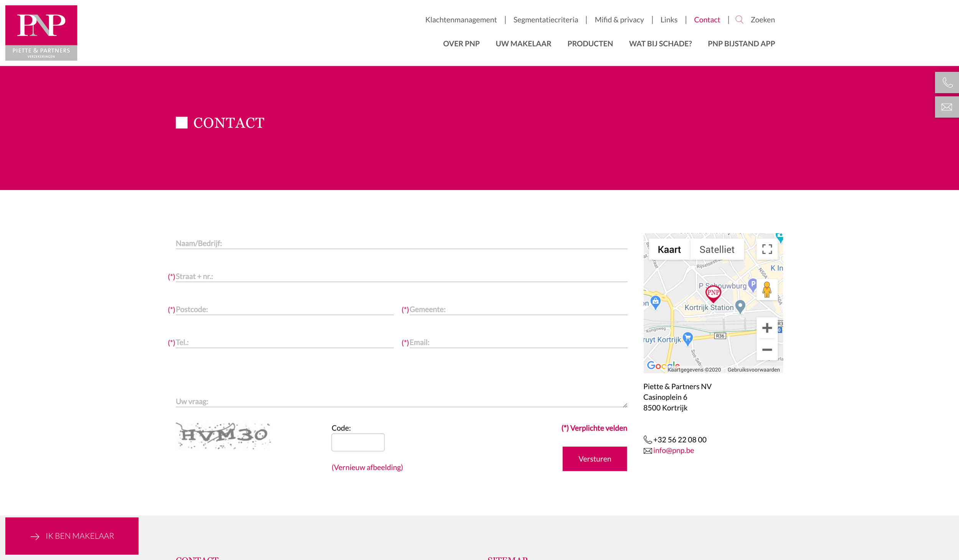959x560 pixels.
Task: Open the envelope side panel icon
Action: coord(947,107)
